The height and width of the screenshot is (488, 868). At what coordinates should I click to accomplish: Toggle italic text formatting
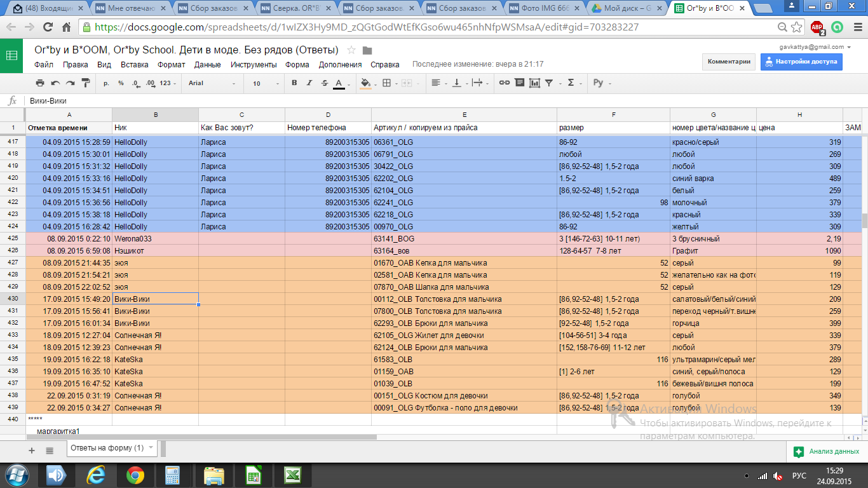click(309, 83)
